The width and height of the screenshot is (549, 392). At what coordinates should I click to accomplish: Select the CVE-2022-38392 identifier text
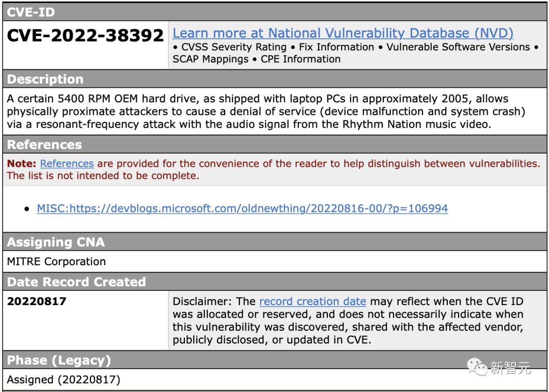(85, 36)
